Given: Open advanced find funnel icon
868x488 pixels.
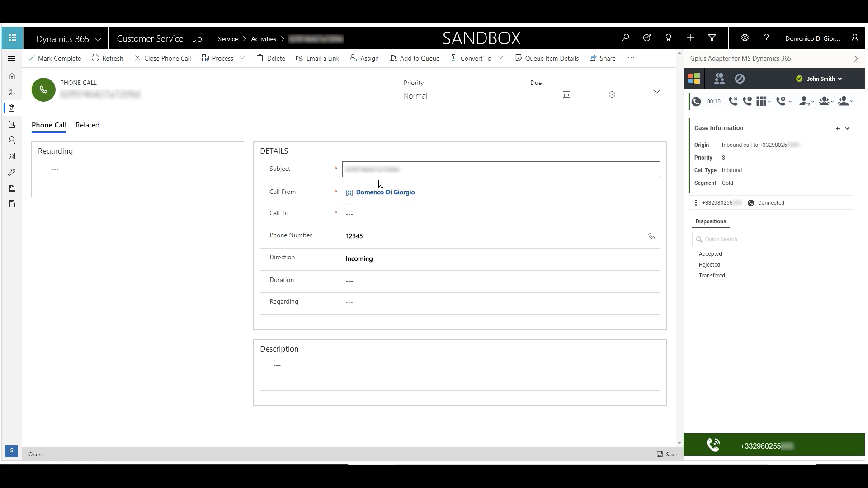Looking at the screenshot, I should (x=712, y=38).
